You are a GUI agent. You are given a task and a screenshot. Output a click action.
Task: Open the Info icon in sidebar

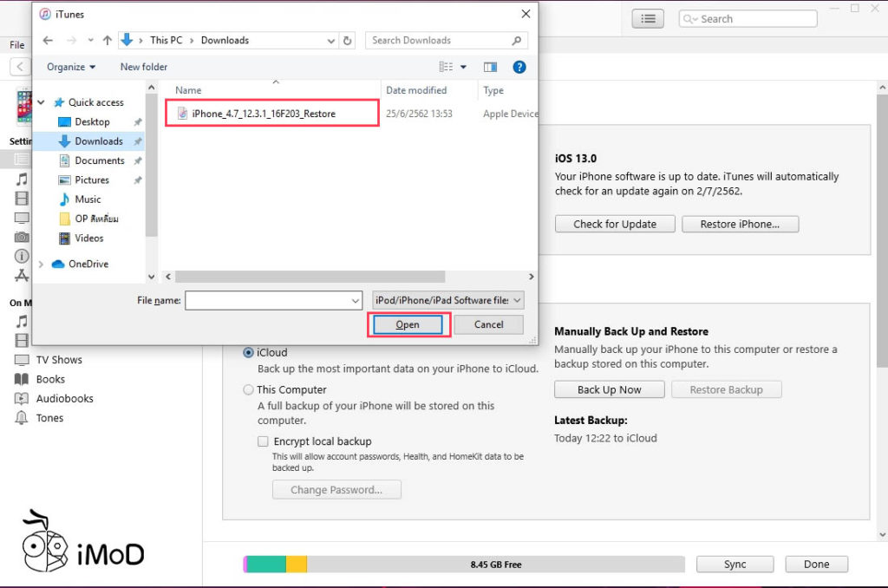[22, 256]
